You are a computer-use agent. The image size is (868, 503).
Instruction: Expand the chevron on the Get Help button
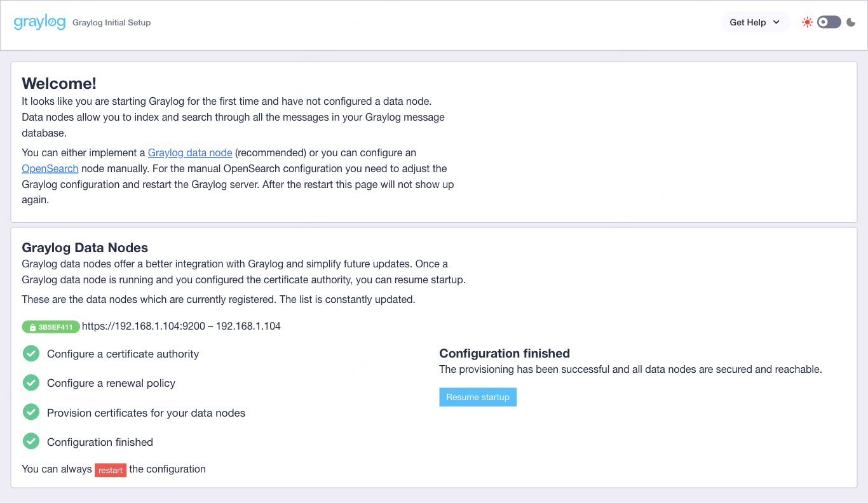click(x=775, y=22)
